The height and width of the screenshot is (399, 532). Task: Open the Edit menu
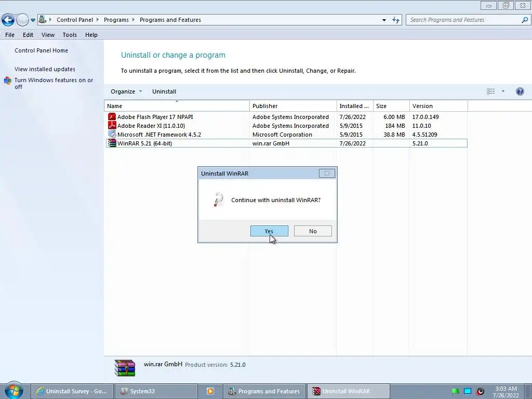(28, 35)
